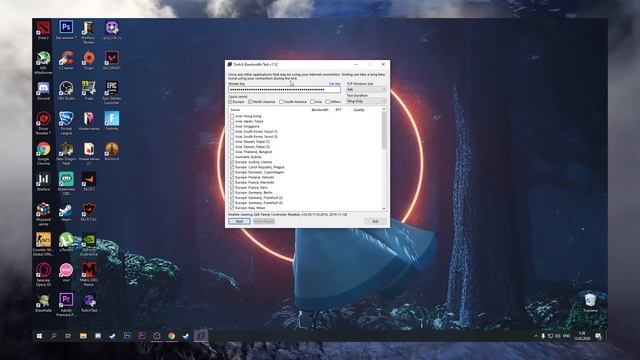
Task: Click the scrollbar down arrow in server list
Action: (x=384, y=209)
